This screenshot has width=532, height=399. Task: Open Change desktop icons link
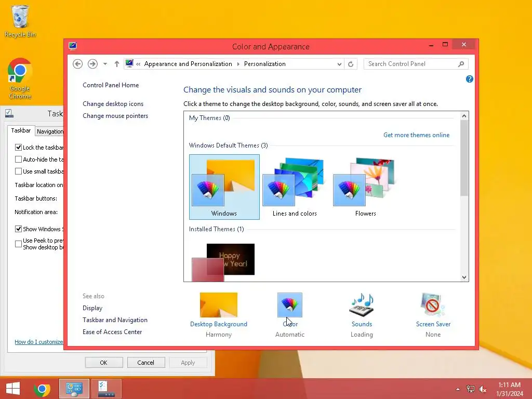(113, 104)
